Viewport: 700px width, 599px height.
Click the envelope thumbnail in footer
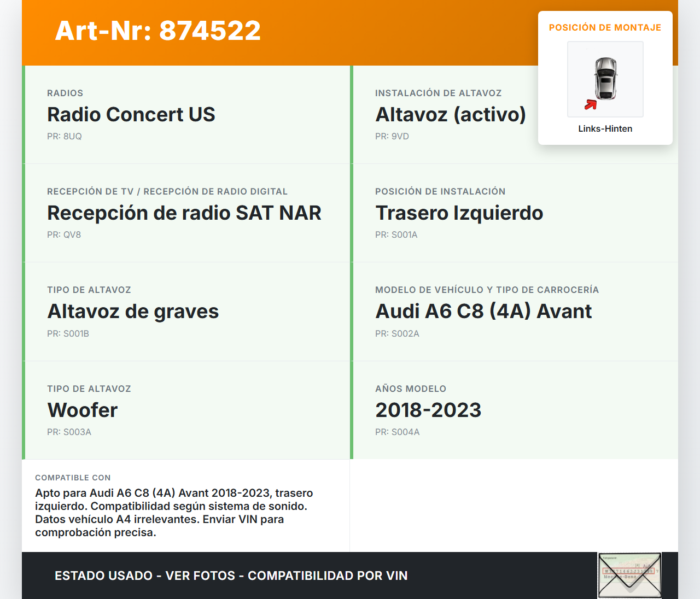click(x=630, y=575)
